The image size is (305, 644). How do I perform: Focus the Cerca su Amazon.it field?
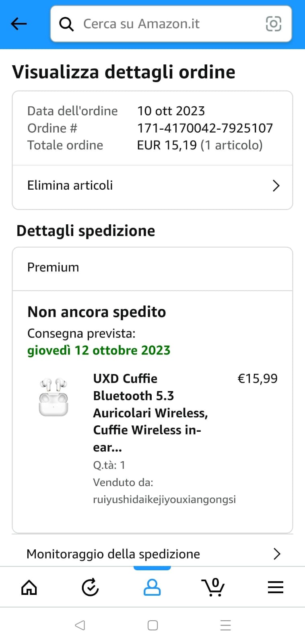click(171, 24)
